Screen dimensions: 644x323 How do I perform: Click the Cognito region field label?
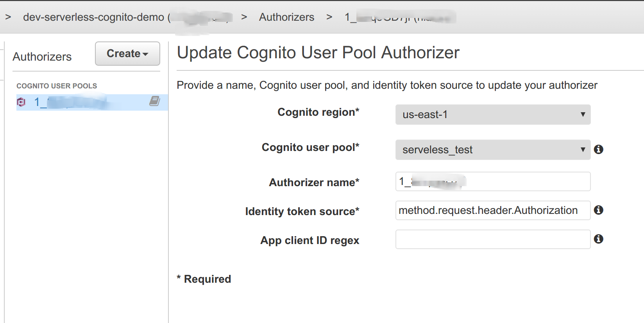(318, 112)
